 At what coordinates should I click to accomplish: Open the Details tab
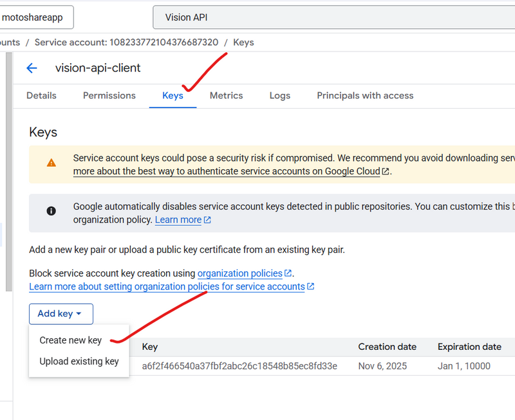pyautogui.click(x=41, y=95)
